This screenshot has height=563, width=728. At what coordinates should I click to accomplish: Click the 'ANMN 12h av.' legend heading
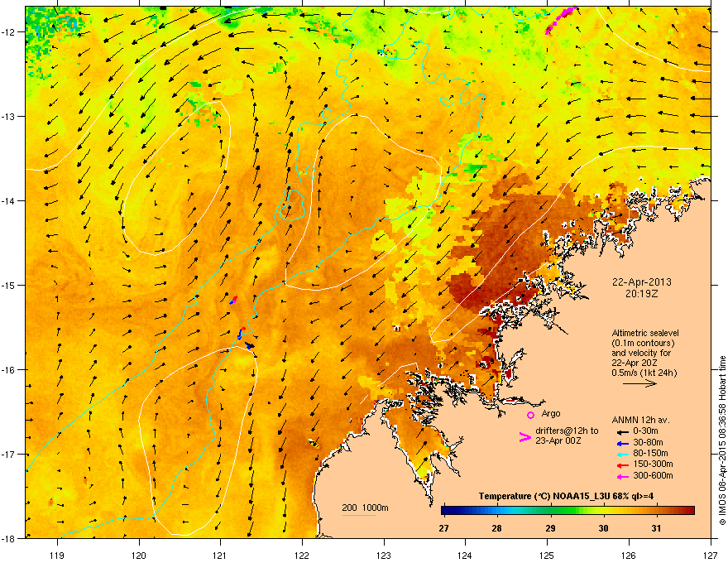click(x=640, y=420)
